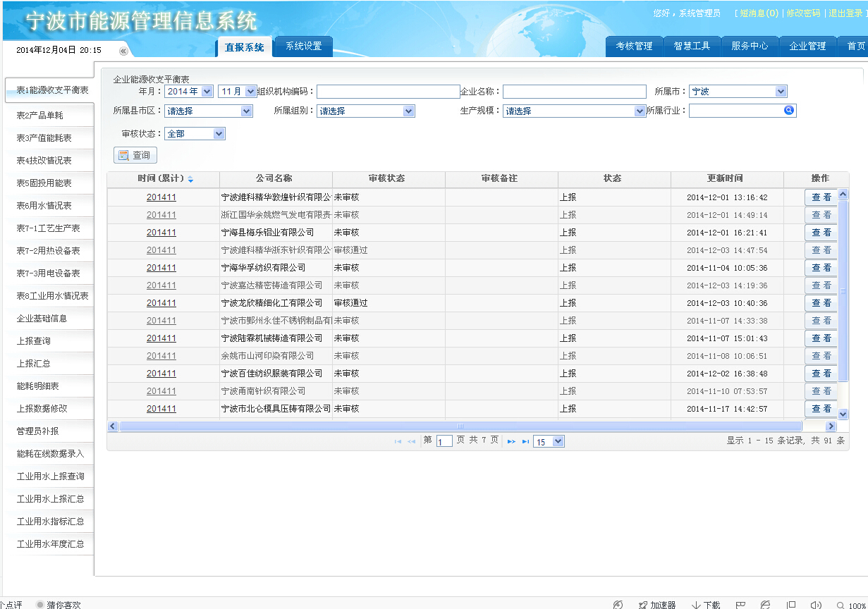Click 查看 for 宁海华孚纺织有限公司
The image size is (868, 609).
click(x=821, y=268)
